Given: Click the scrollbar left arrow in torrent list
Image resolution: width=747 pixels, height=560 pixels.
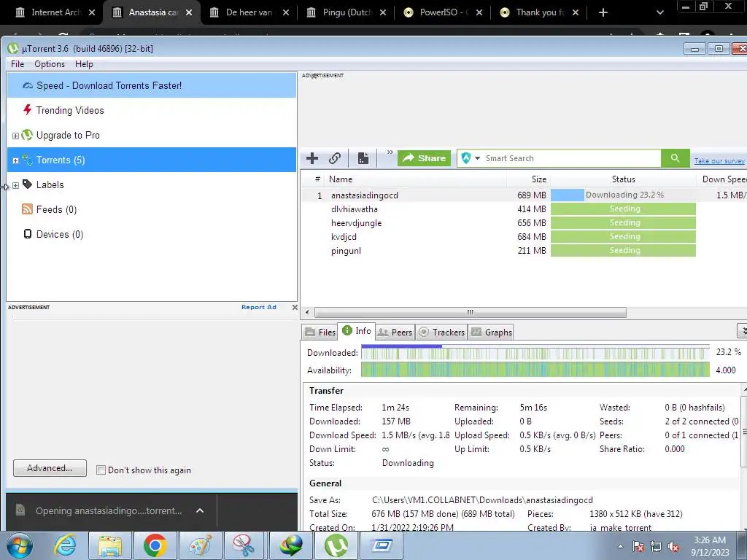Looking at the screenshot, I should coord(307,312).
